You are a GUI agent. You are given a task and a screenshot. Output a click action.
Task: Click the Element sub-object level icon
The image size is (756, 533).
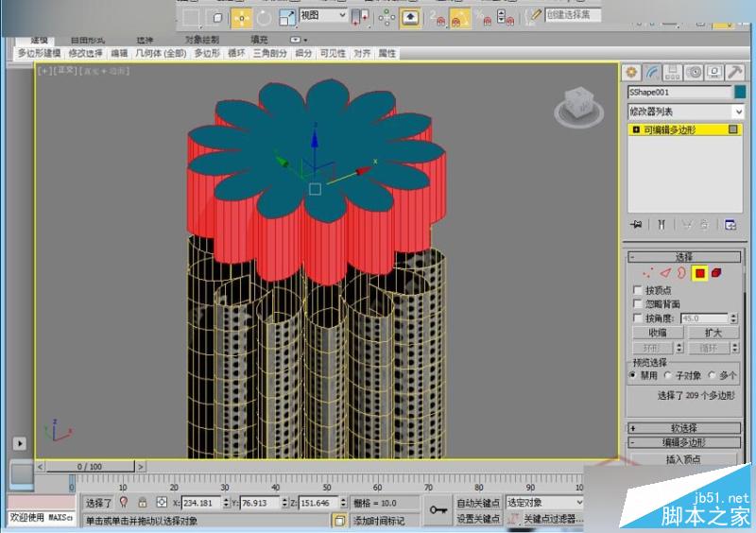tap(717, 273)
